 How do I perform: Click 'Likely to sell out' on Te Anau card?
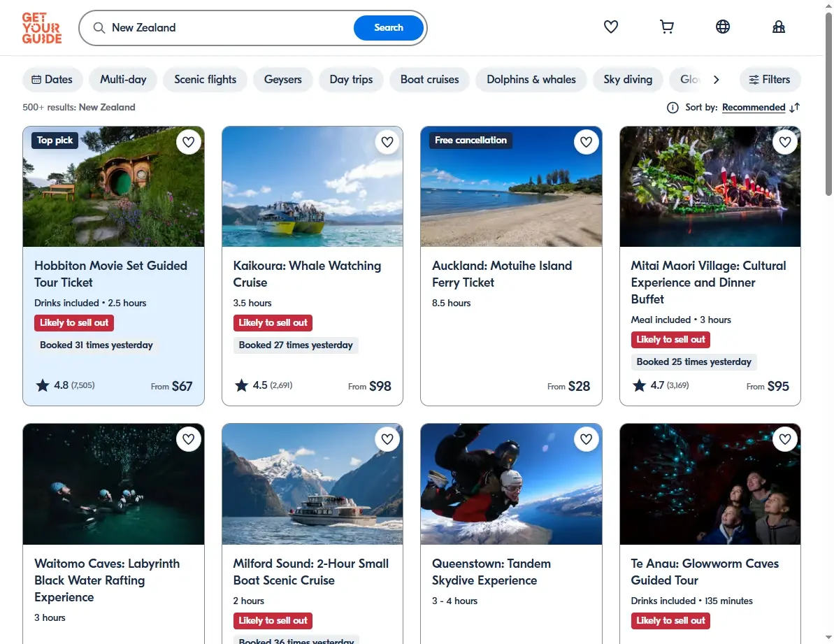pyautogui.click(x=670, y=621)
